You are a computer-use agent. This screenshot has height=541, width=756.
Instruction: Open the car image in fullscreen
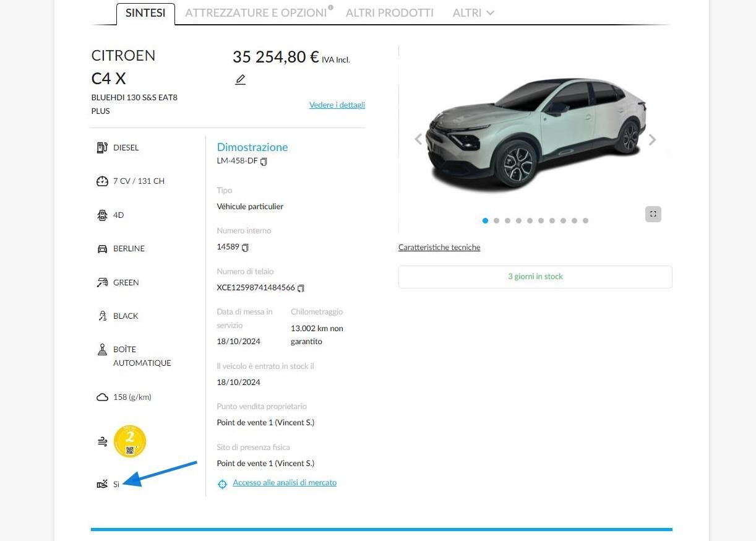click(x=653, y=214)
